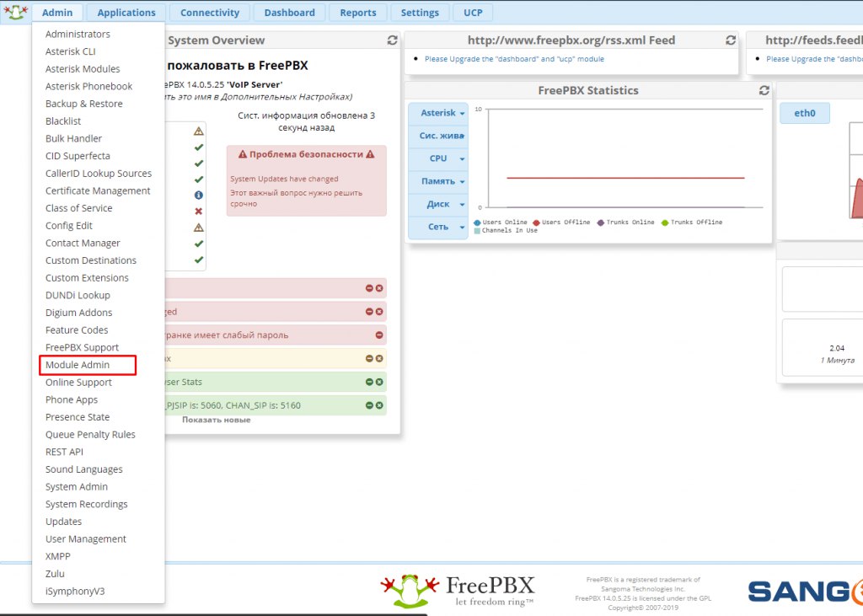Viewport: 863px width, 616px height.
Task: Open the Applications top menu
Action: 126,12
